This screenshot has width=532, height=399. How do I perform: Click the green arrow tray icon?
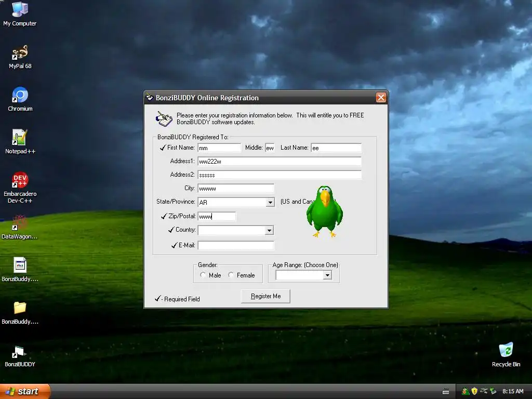click(493, 391)
